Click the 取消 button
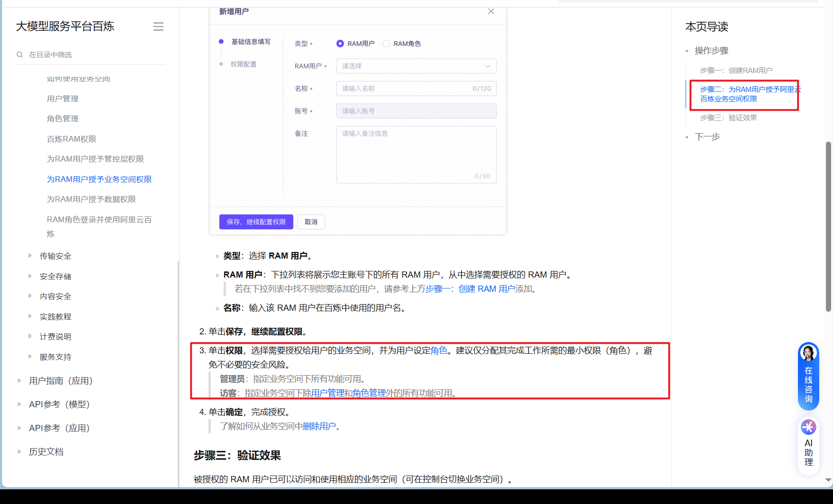This screenshot has height=504, width=833. (x=311, y=222)
